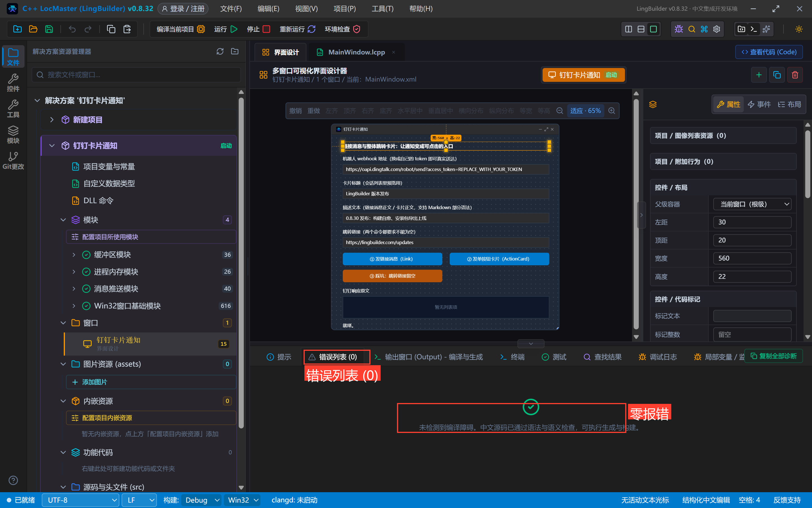The image size is (812, 508).
Task: Toggle light theme with sun icon
Action: 799,29
